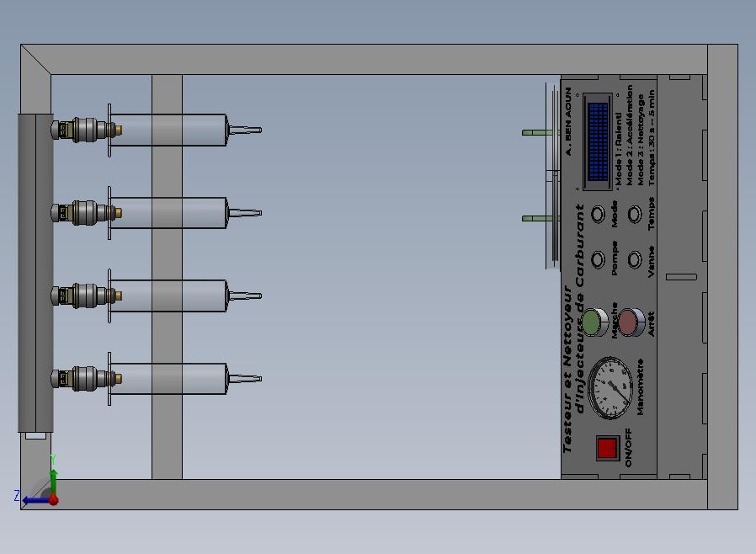Select the 'Temps : 30 s – 5 min' text
756x554 pixels.
coord(652,137)
